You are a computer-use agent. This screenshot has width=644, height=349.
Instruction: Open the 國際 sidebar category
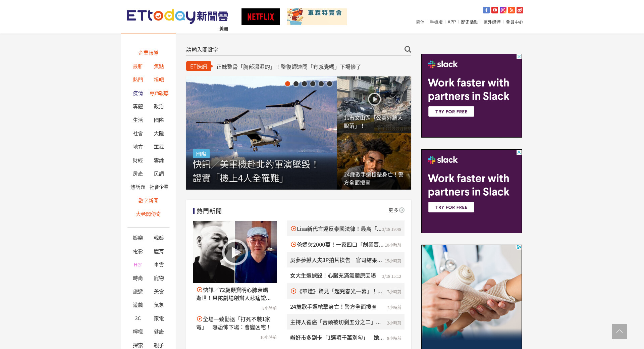159,120
